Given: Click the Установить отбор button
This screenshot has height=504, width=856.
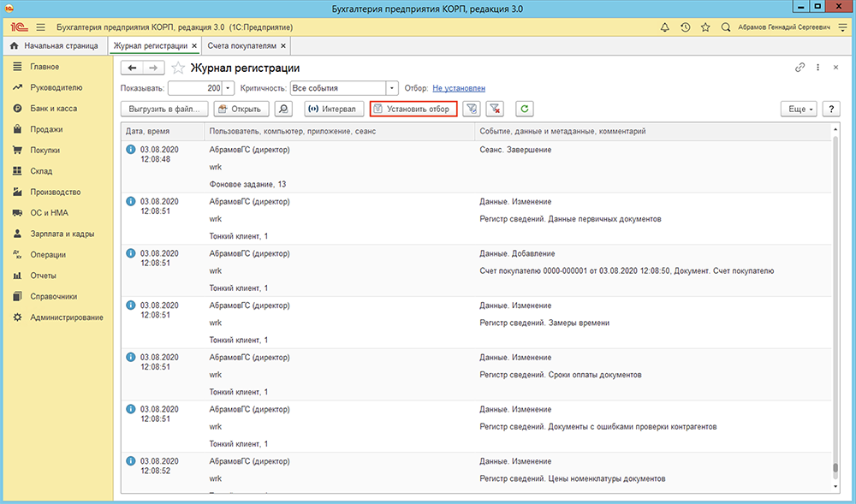Looking at the screenshot, I should pyautogui.click(x=413, y=109).
